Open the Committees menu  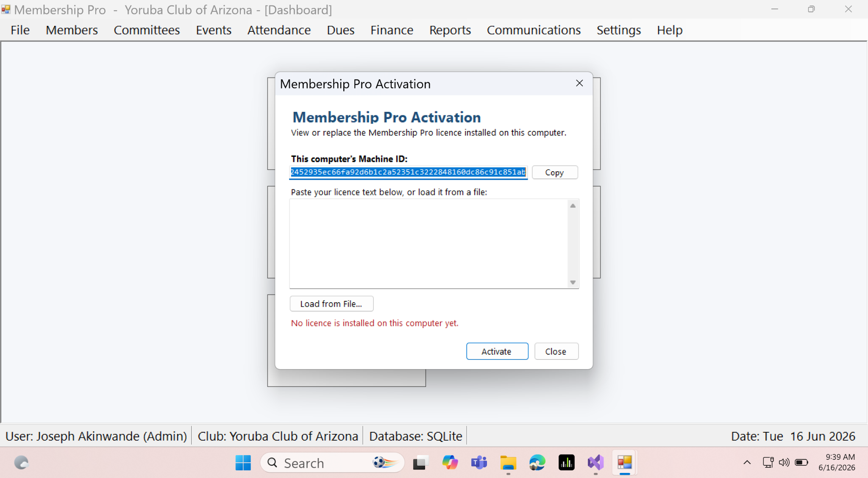tap(147, 30)
